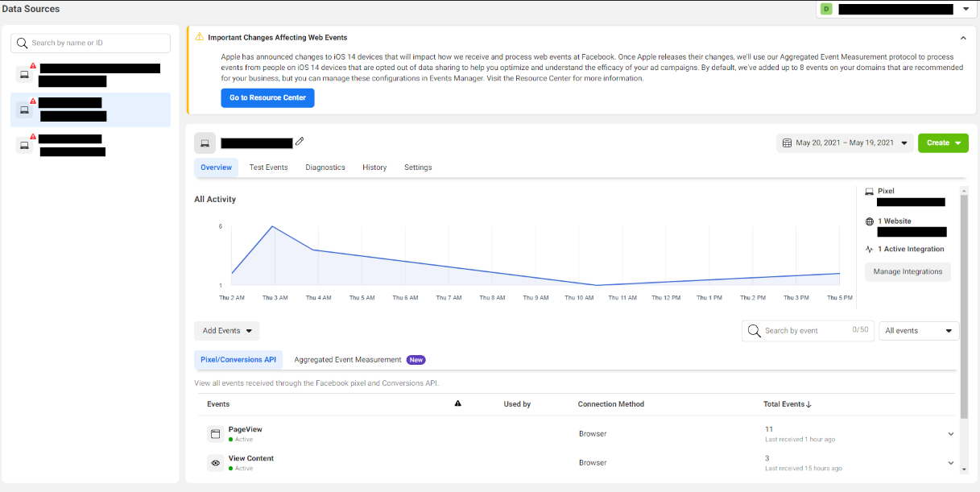The image size is (980, 492).
Task: Open the green Create dropdown button
Action: (x=943, y=143)
